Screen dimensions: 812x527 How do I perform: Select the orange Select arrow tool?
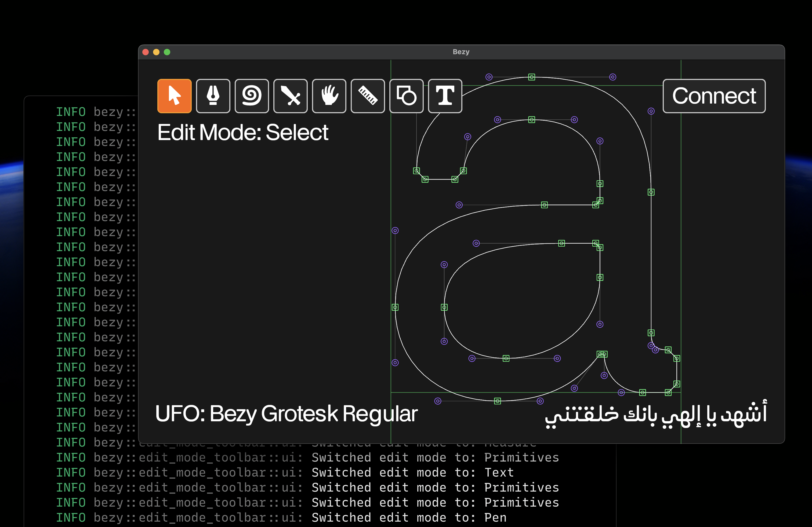click(x=174, y=96)
